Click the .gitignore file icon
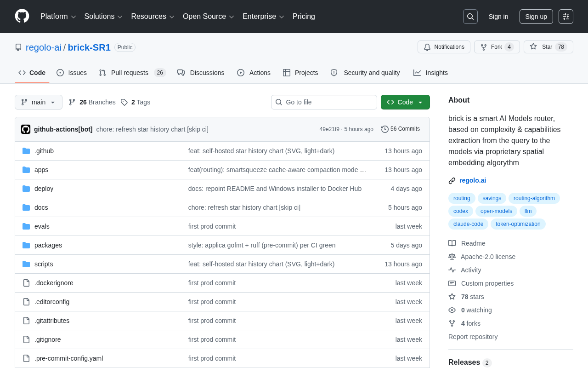588x368 pixels. 26,339
